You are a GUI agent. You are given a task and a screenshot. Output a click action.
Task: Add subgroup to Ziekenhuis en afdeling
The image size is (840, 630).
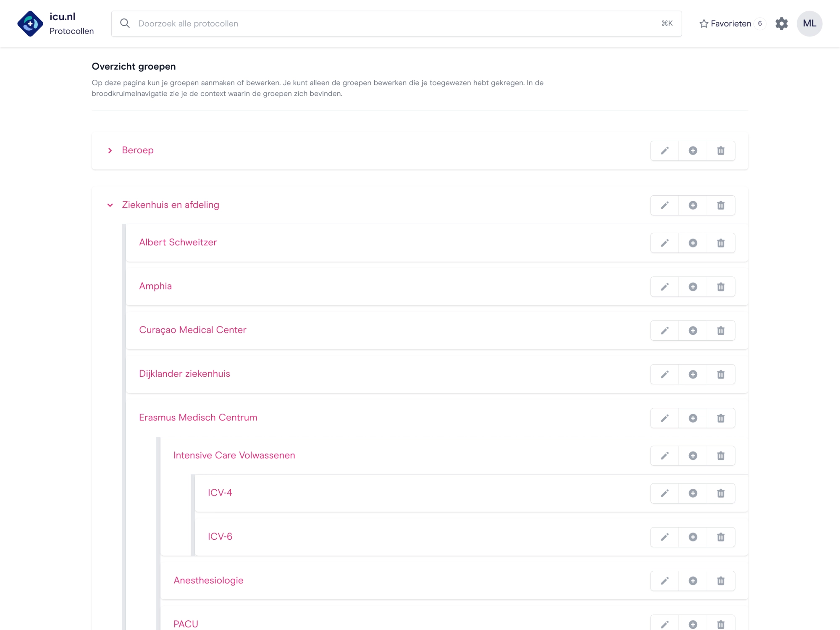point(693,205)
